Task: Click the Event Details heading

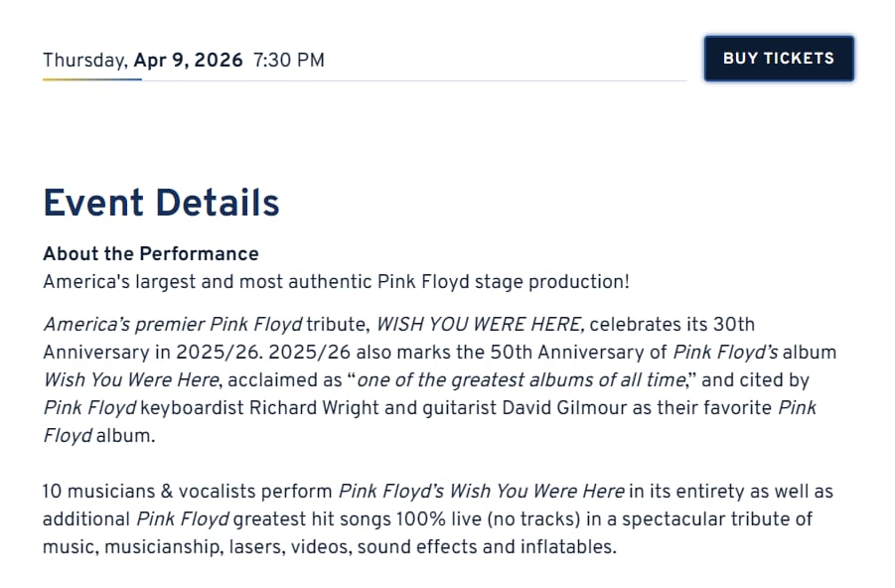Action: 161,203
